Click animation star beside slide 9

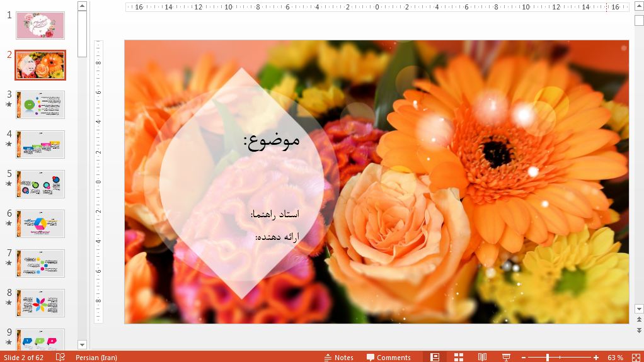tap(9, 342)
